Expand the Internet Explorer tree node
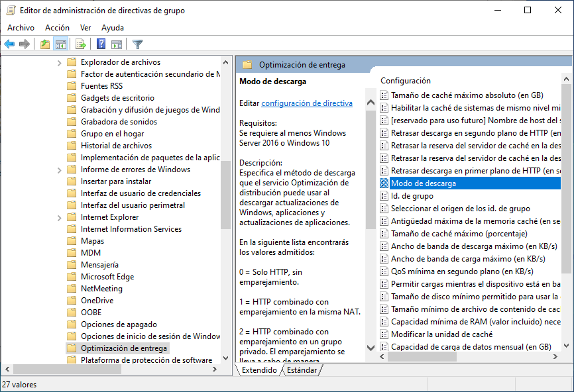 (x=59, y=218)
